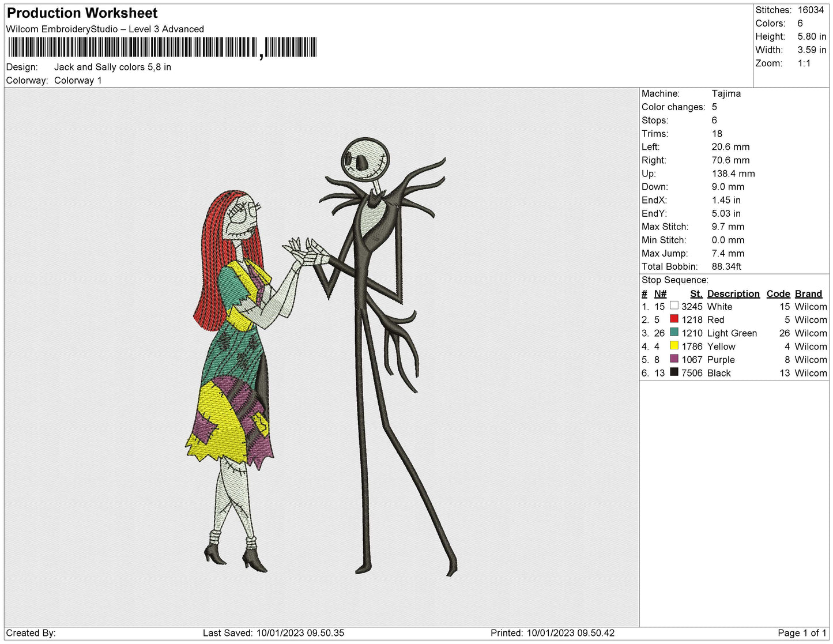
Task: Click the 'Purple' description text
Action: tap(721, 360)
